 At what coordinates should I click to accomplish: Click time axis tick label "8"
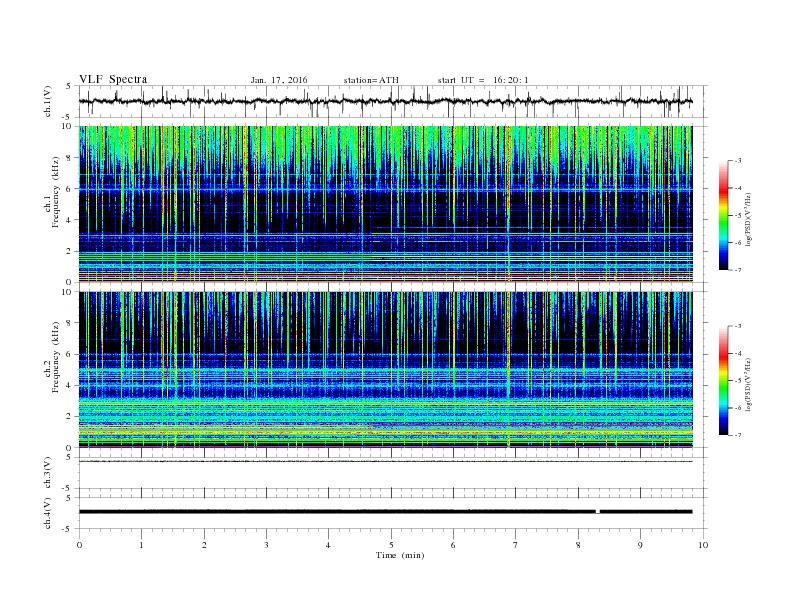(x=578, y=545)
